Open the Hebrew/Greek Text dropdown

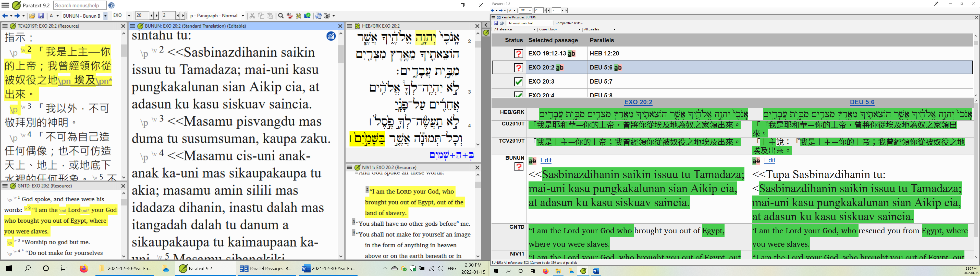coord(529,23)
